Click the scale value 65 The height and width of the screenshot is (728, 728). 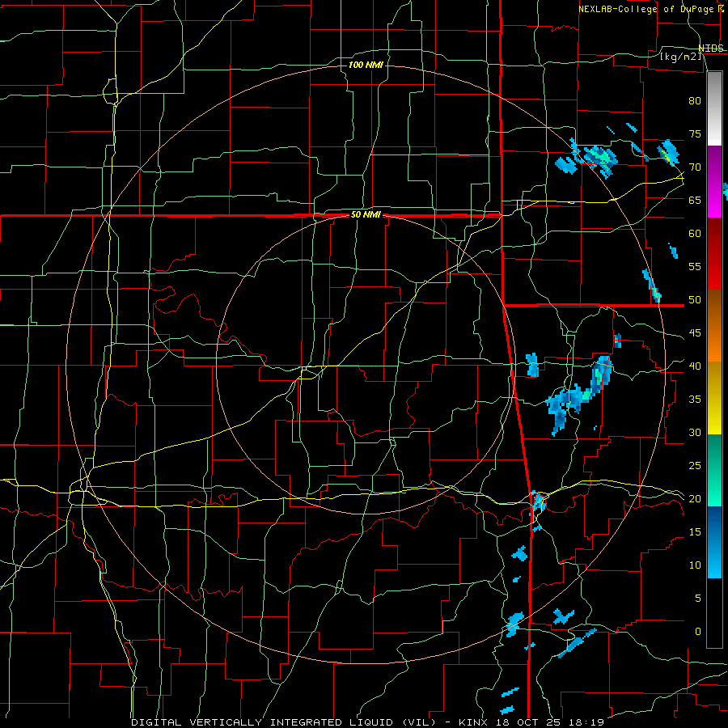pos(695,200)
